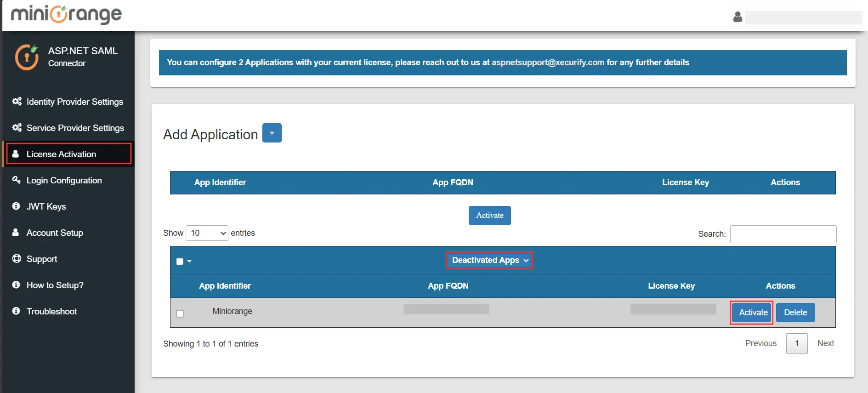
Task: Open the caret dropdown beside the select-all checkbox
Action: click(x=189, y=262)
